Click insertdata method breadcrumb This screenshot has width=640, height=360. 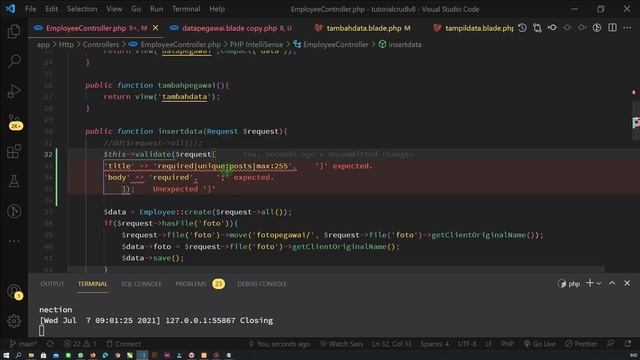[x=400, y=44]
